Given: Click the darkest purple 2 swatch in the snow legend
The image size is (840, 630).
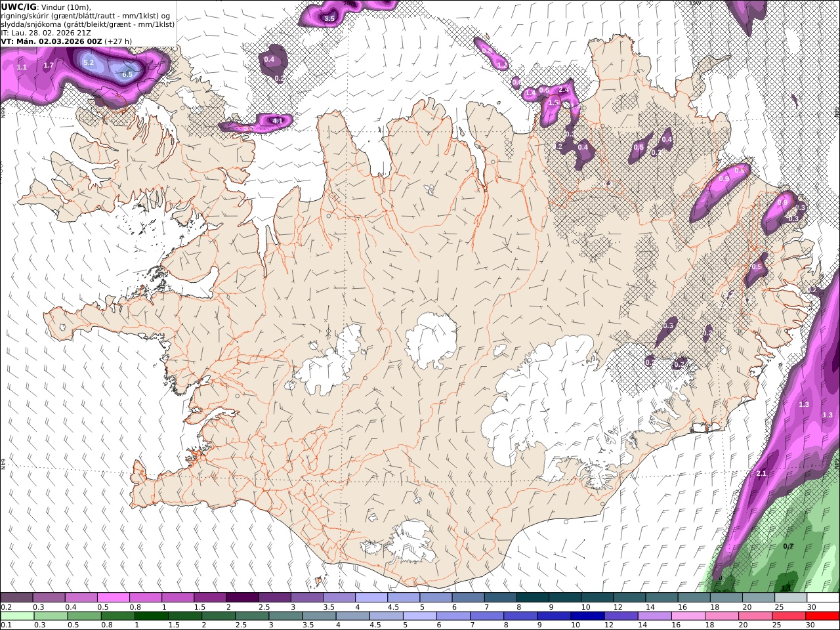Looking at the screenshot, I should point(242,598).
